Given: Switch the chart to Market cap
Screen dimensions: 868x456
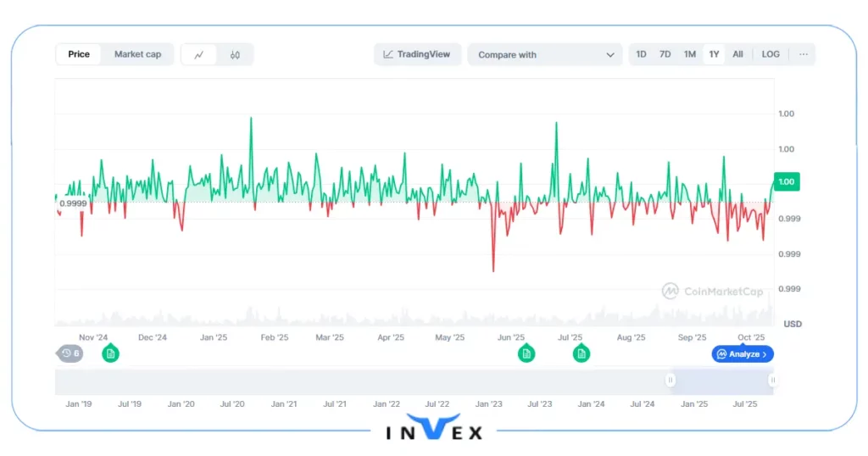Looking at the screenshot, I should [137, 54].
